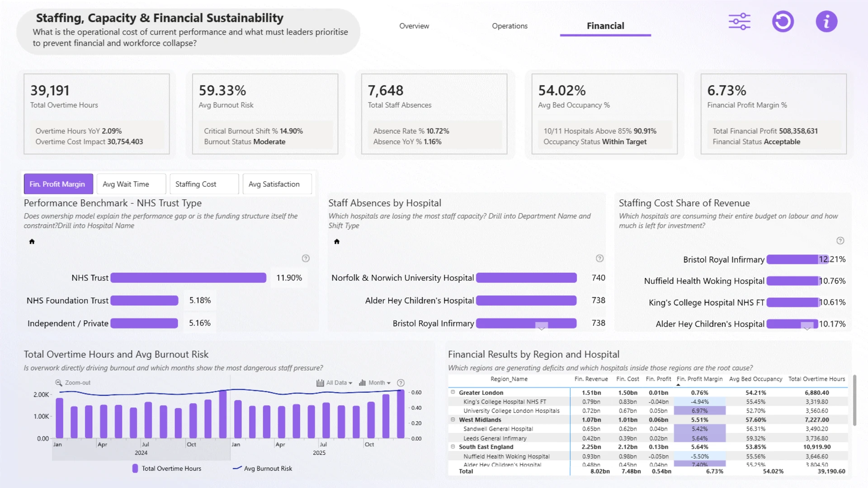Click Zoom-out magnifier in overtime chart
Image resolution: width=868 pixels, height=488 pixels.
pyautogui.click(x=59, y=383)
